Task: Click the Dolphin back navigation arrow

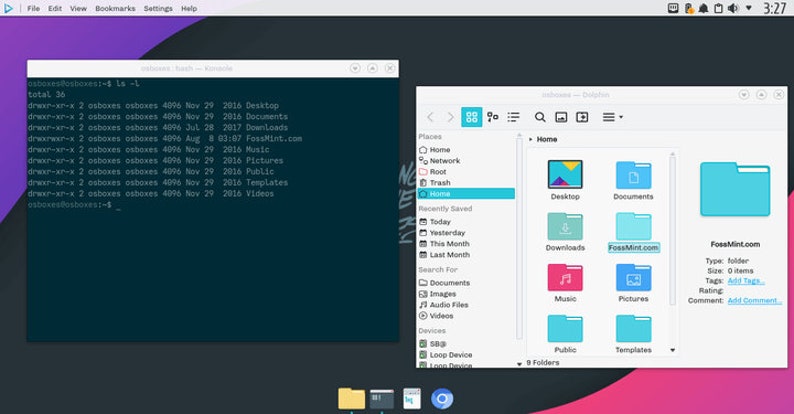Action: (x=430, y=117)
